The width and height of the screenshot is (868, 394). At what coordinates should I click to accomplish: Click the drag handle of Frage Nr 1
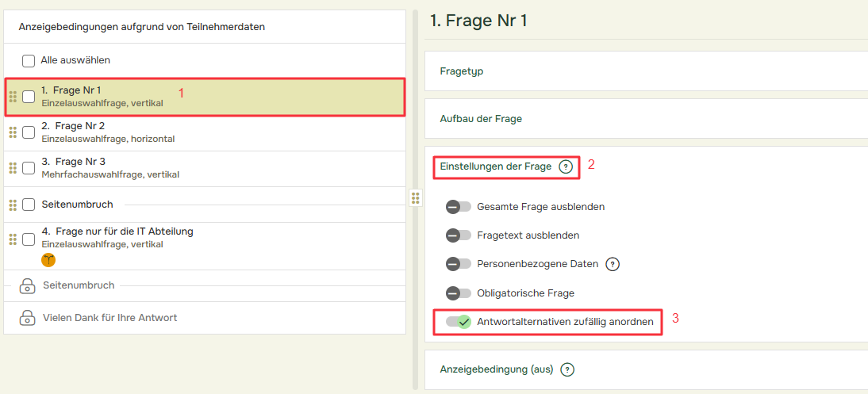[13, 97]
